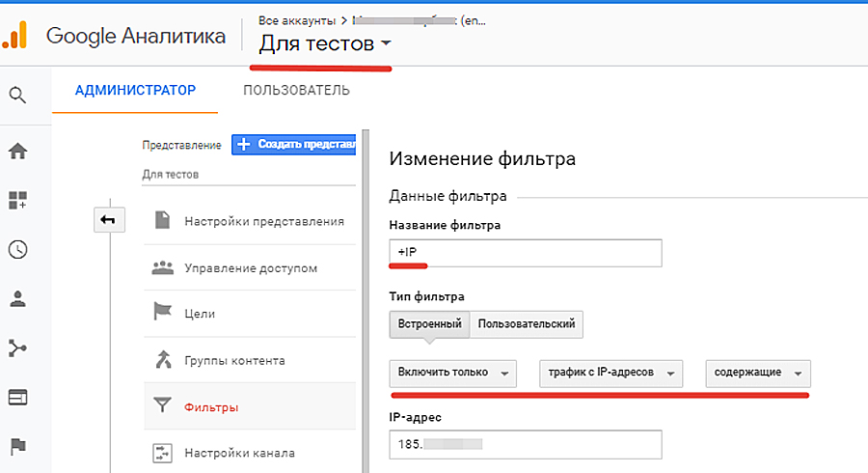The height and width of the screenshot is (473, 868).
Task: Open the customization dashboards icon
Action: tap(17, 200)
